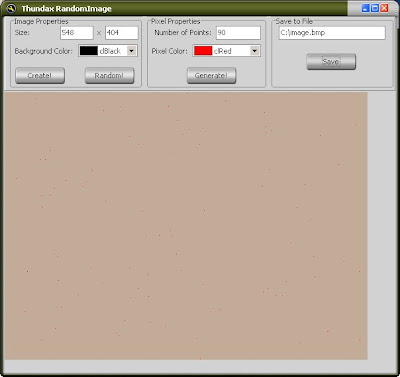Click the clBlack color name text
This screenshot has height=377, width=400.
[x=110, y=51]
